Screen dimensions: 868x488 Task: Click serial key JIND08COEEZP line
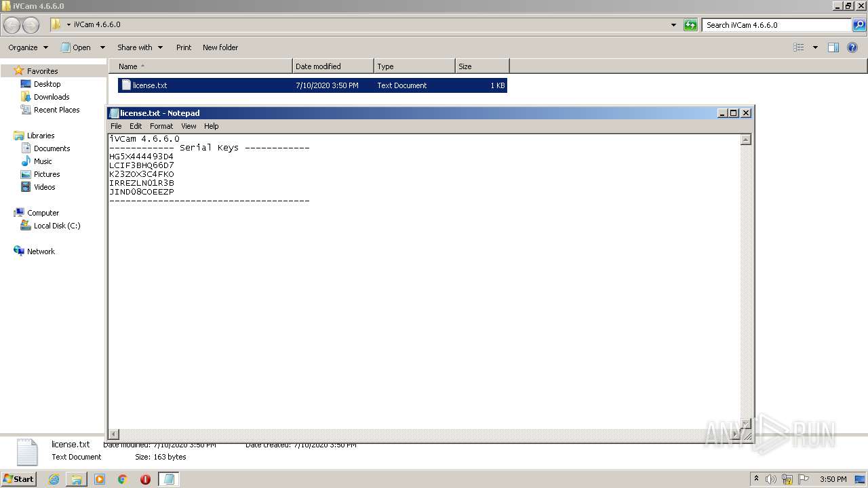coord(141,192)
